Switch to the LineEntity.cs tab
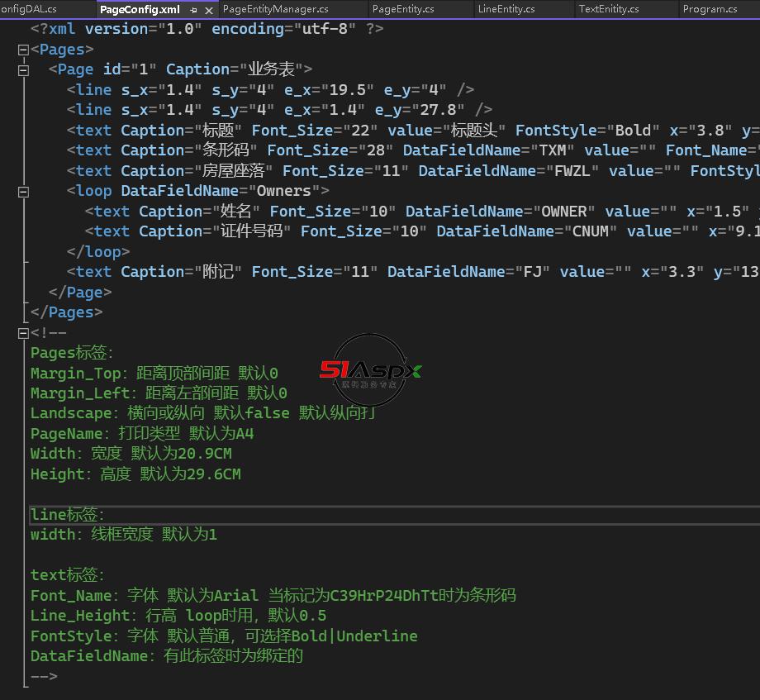Viewport: 760px width, 700px height. 506,9
